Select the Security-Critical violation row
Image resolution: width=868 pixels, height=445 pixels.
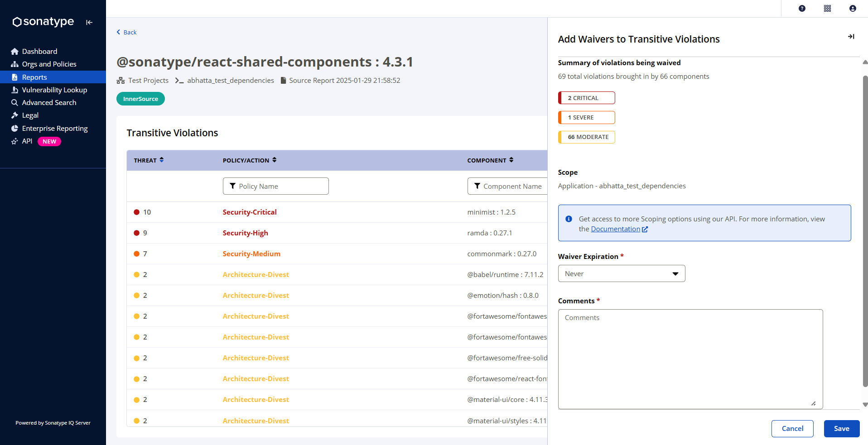(337, 212)
